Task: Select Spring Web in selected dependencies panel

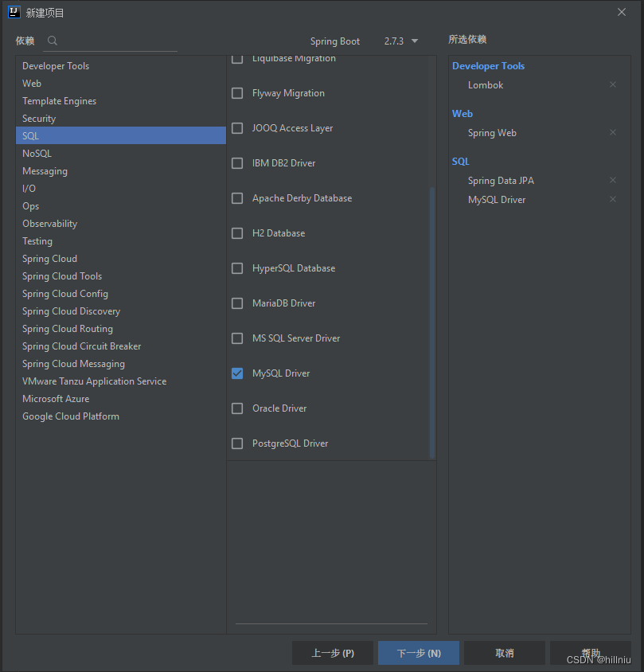Action: (x=492, y=133)
